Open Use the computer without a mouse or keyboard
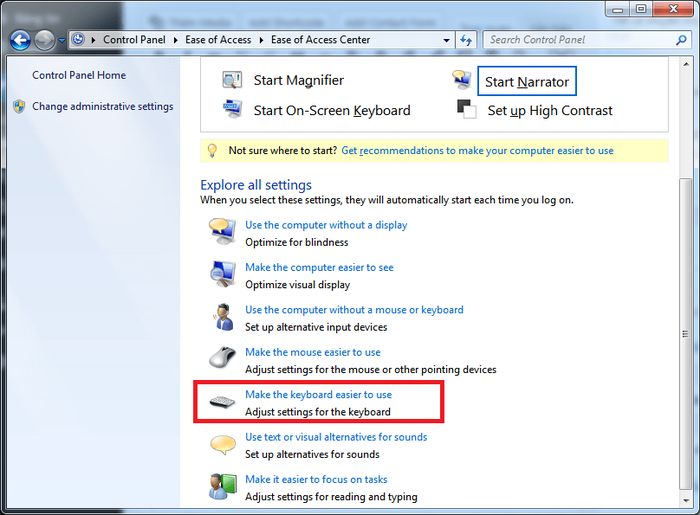Screen dimensions: 700x515 tap(354, 310)
